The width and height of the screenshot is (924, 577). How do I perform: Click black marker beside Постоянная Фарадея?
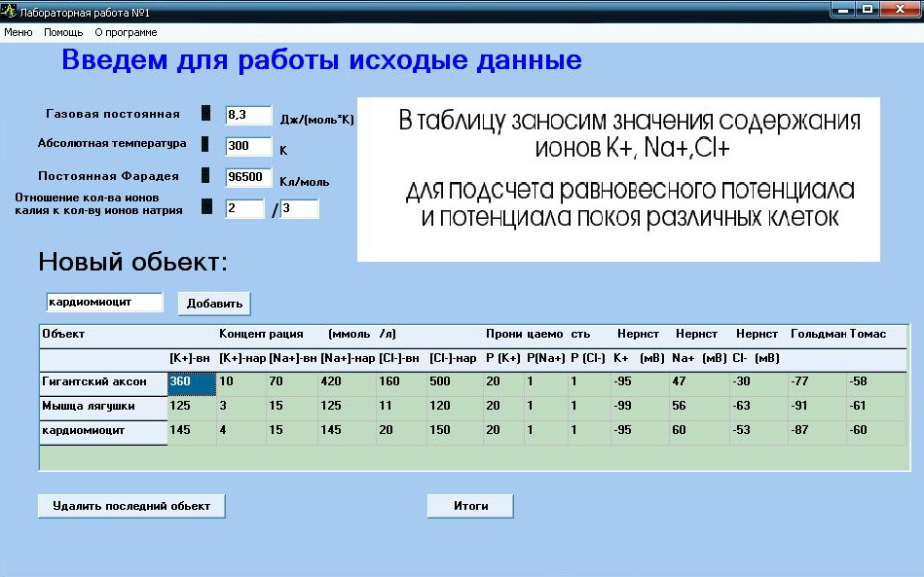205,176
